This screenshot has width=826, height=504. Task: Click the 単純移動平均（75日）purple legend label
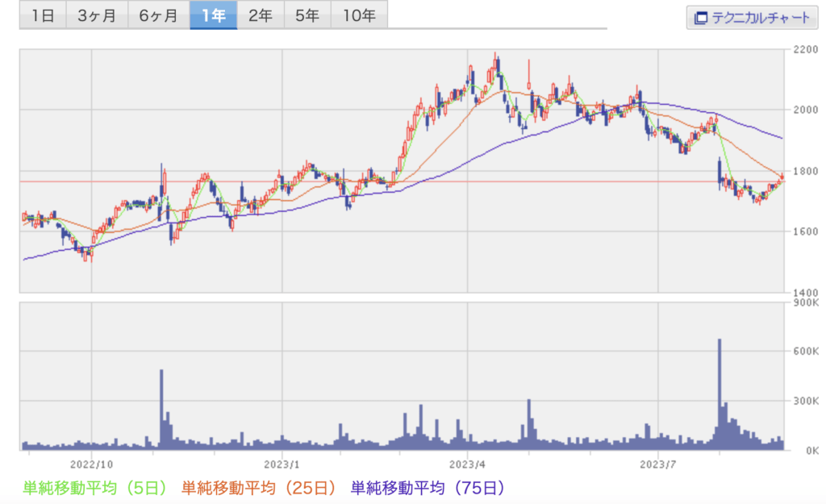tap(427, 487)
